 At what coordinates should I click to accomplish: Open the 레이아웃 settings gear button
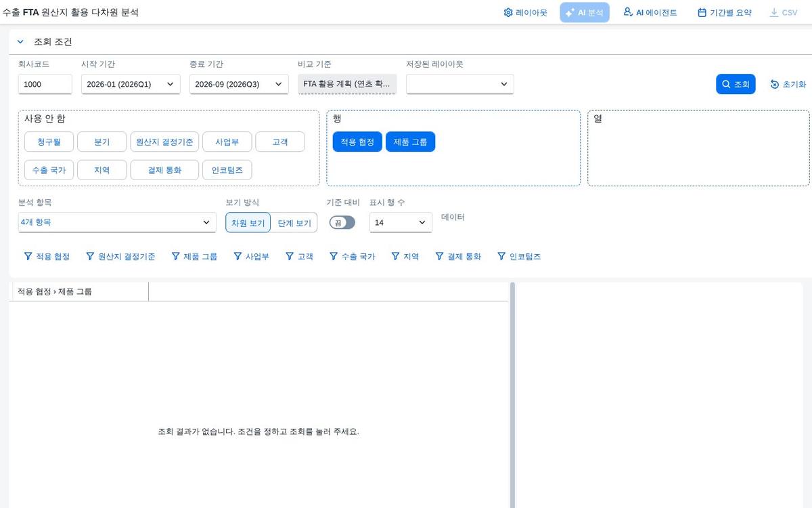click(525, 12)
